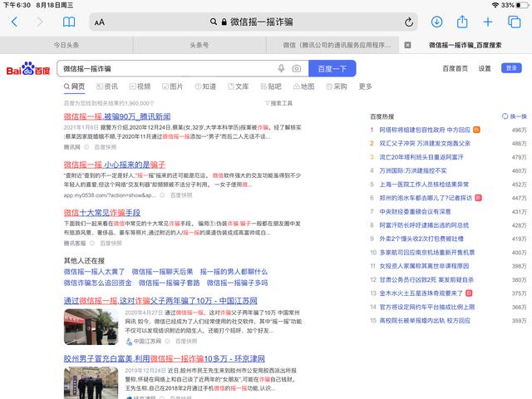Click the blue 登录 login button

(x=511, y=68)
